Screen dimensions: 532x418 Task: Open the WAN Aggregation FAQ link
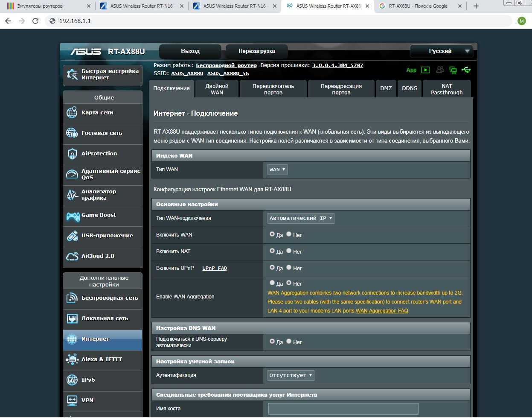click(382, 311)
